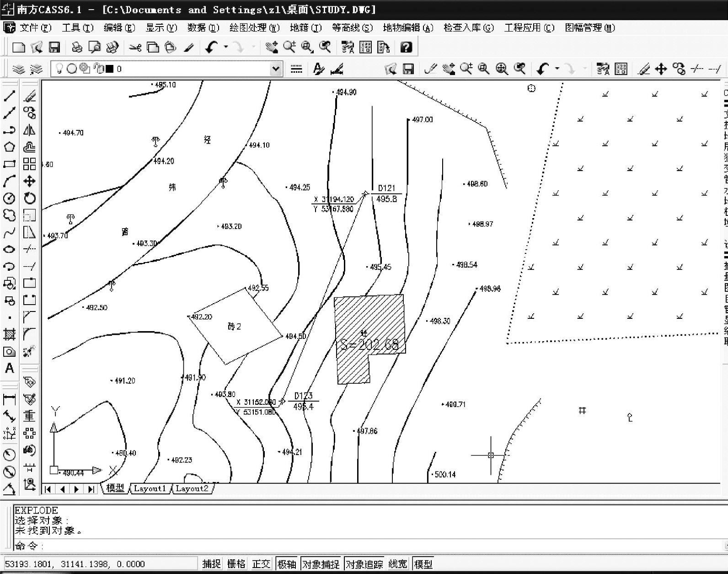Create a new drawing with the New icon

19,47
